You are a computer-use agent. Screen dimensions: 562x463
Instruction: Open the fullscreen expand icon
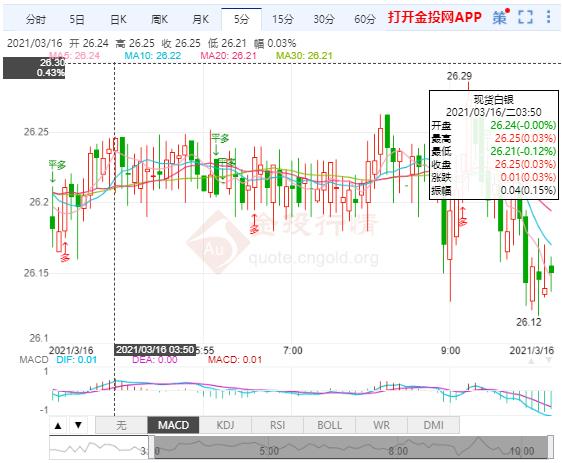tap(525, 17)
